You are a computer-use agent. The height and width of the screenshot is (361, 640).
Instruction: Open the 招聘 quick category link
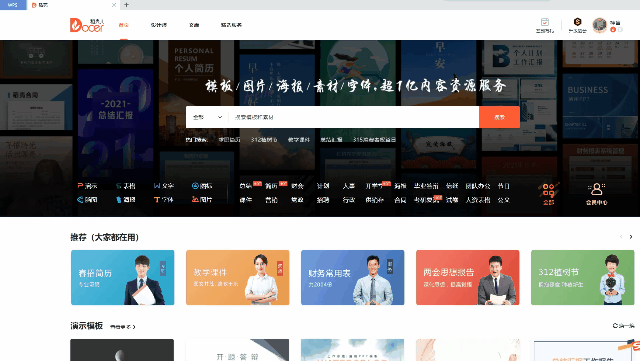(x=323, y=200)
